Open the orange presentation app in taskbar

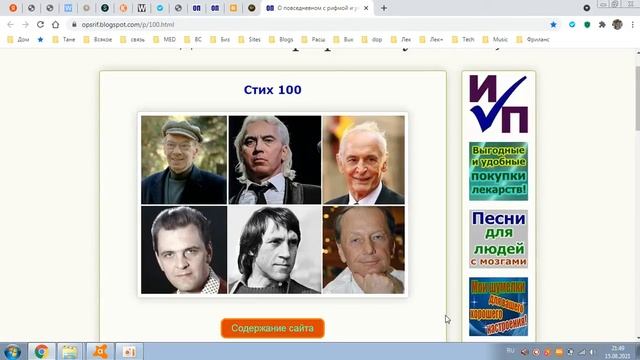tap(129, 351)
